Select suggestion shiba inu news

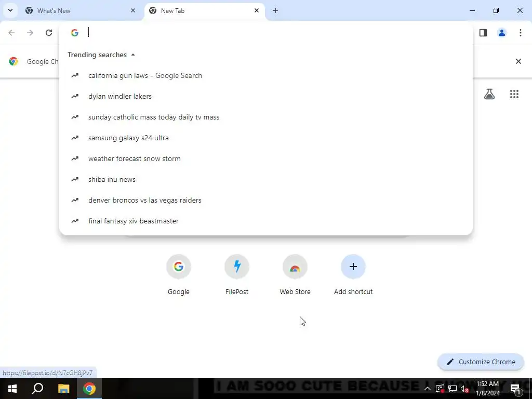265,179
